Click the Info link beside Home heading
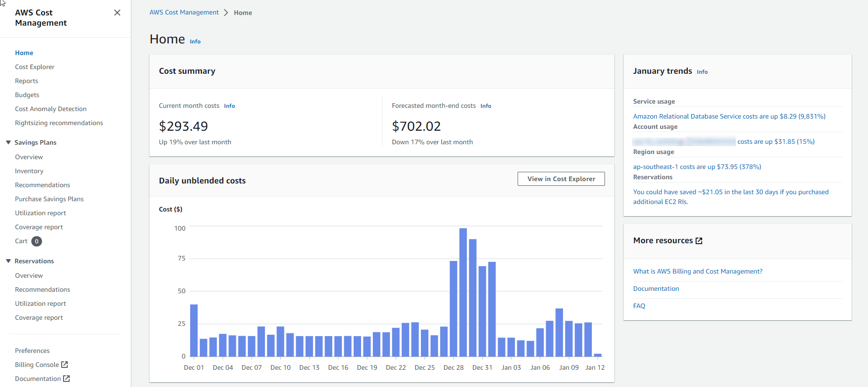 (195, 42)
